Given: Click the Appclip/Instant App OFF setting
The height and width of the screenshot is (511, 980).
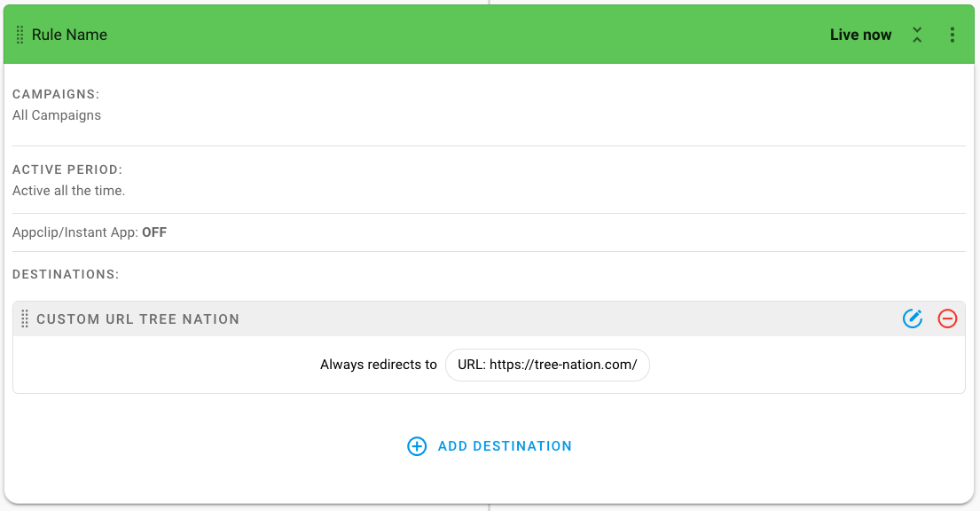Looking at the screenshot, I should pyautogui.click(x=90, y=232).
